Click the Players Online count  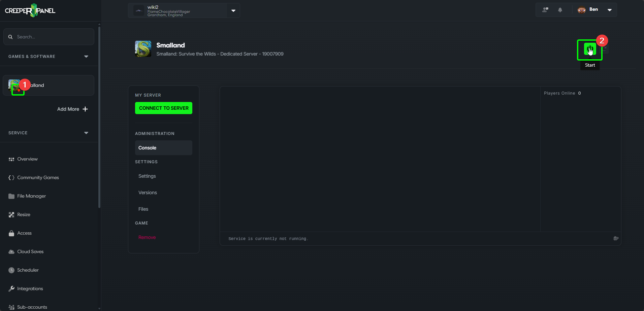click(579, 93)
